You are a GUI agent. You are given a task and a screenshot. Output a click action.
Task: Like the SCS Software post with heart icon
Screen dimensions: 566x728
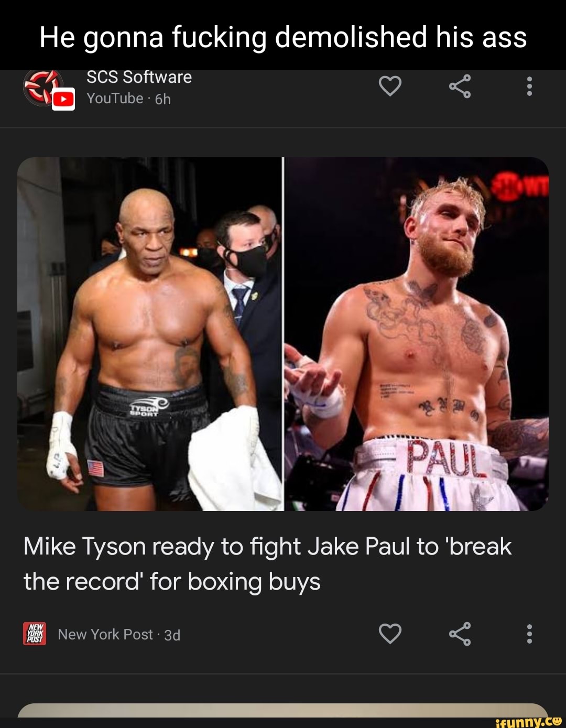(x=390, y=86)
